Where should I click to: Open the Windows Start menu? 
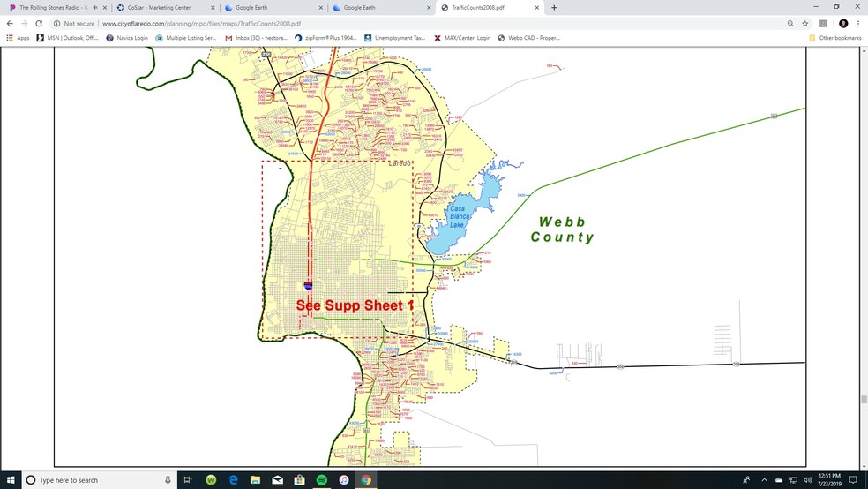(x=10, y=480)
